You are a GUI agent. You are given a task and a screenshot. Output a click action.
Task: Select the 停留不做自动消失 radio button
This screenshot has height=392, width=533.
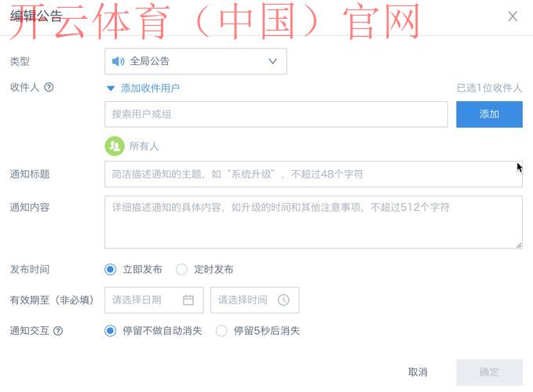pos(110,331)
